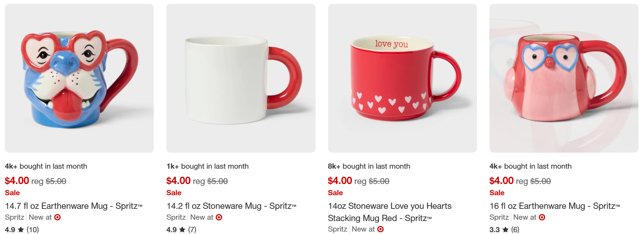Open the 16 fl oz Earthenware Mug link
The height and width of the screenshot is (234, 644).
point(554,206)
